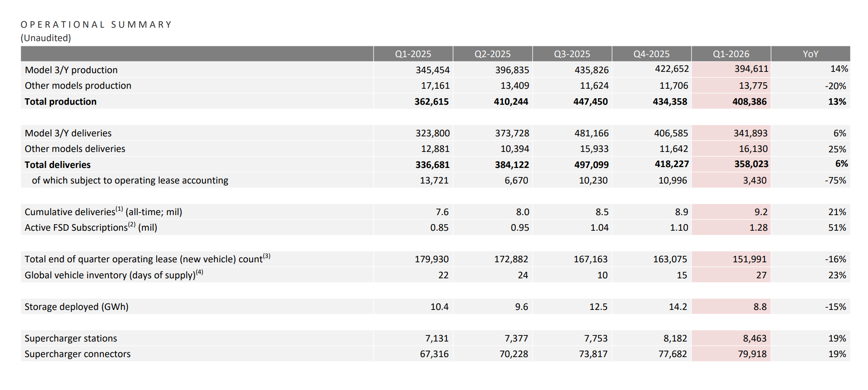
Task: Click the Model 3/Y production row label
Action: coord(71,70)
